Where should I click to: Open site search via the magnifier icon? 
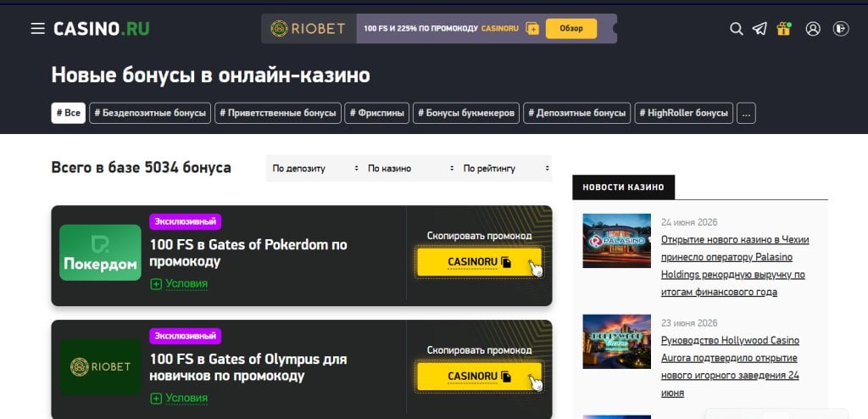pyautogui.click(x=737, y=29)
